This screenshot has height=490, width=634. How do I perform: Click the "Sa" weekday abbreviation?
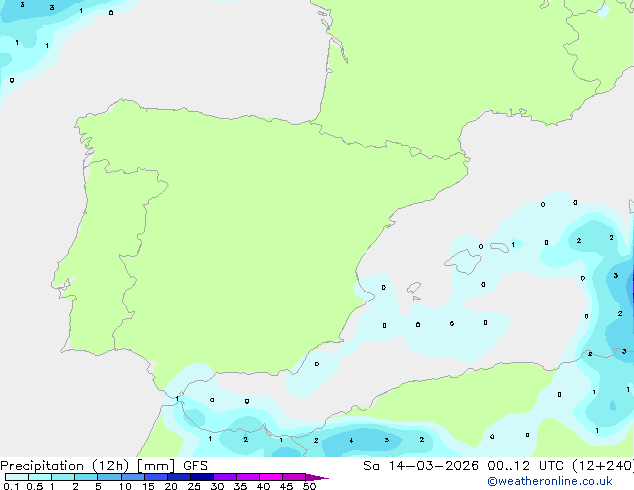click(x=371, y=466)
